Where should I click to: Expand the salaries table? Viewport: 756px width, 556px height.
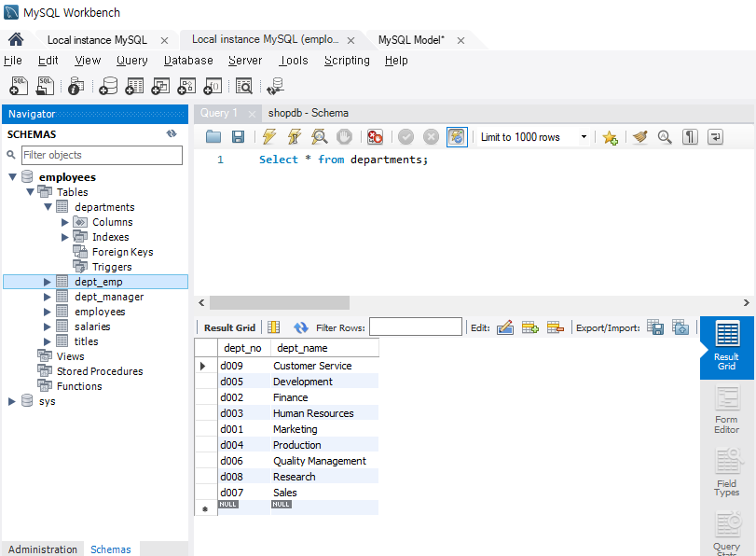pos(48,327)
